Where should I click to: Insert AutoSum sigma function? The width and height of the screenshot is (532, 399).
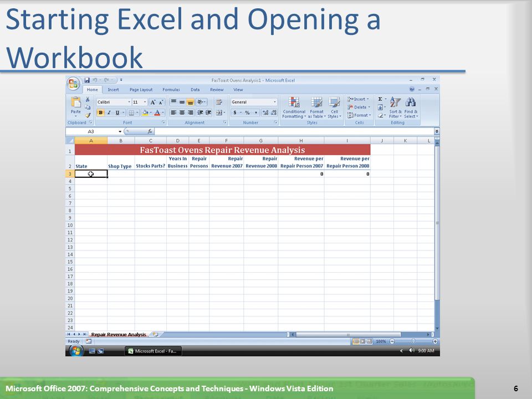coord(380,99)
